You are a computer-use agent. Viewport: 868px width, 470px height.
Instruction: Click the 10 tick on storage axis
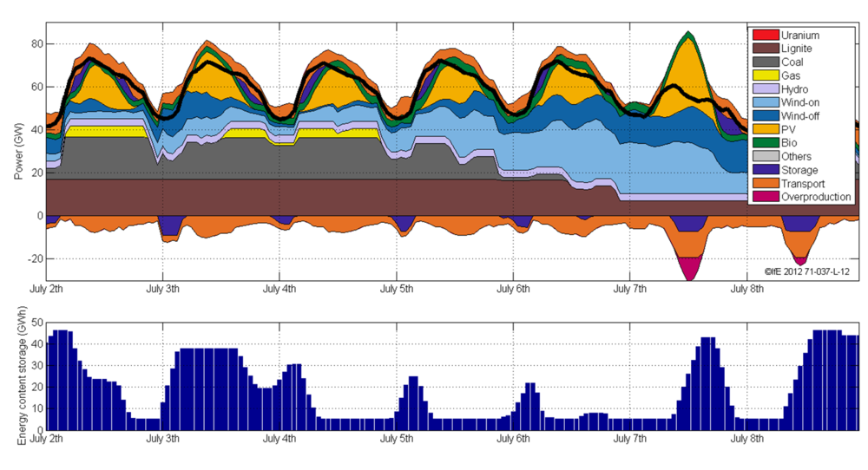(36, 408)
